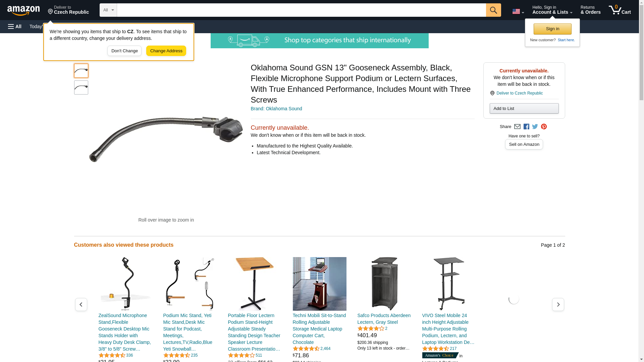Click the Don't Change button

[x=124, y=51]
